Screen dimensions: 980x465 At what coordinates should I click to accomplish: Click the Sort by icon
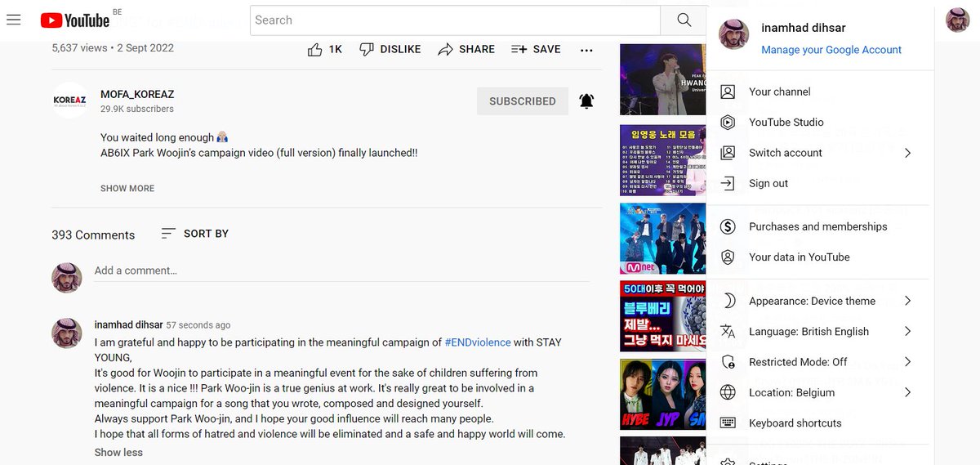click(x=168, y=234)
